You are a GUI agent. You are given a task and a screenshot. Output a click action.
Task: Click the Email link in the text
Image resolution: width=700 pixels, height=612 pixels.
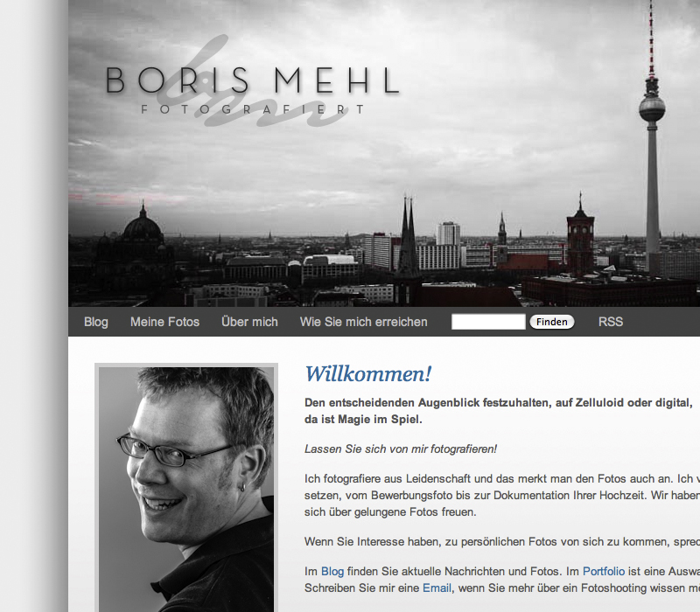pos(437,588)
